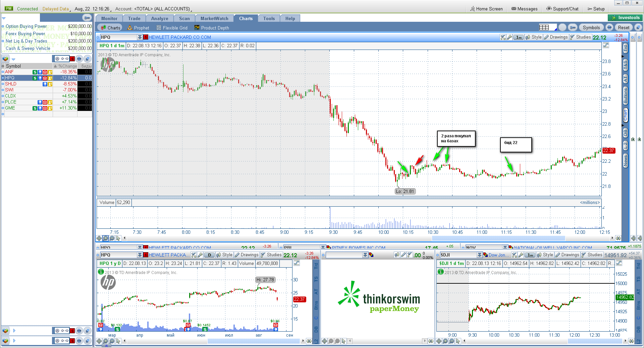Switch to the MarketWatch tab
The image size is (644, 348).
coord(214,18)
